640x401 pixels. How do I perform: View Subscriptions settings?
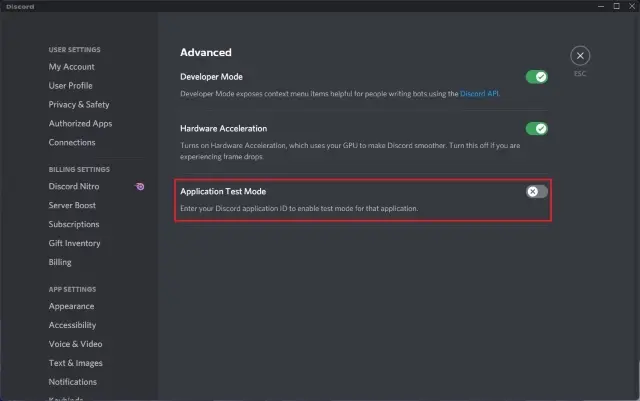pos(74,224)
